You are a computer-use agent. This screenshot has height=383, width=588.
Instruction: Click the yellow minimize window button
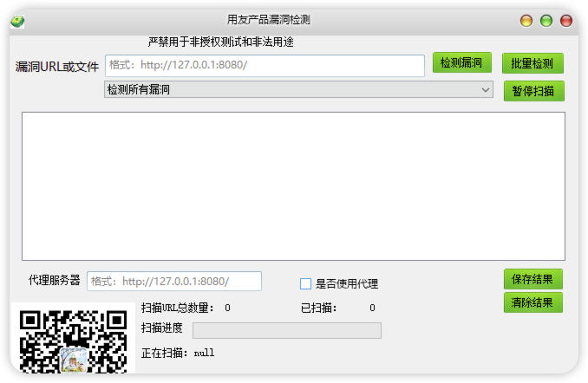(526, 21)
